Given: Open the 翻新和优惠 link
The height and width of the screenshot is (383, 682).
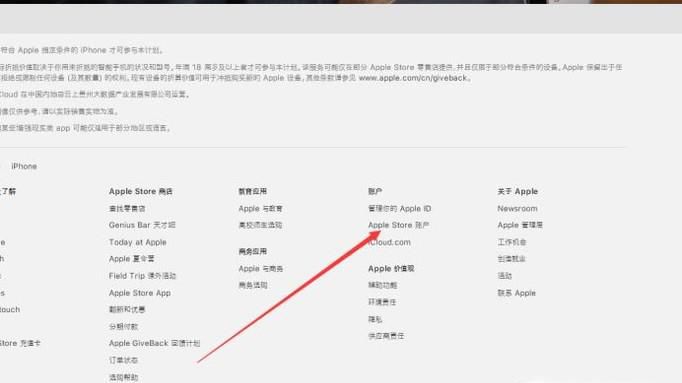Looking at the screenshot, I should 127,310.
